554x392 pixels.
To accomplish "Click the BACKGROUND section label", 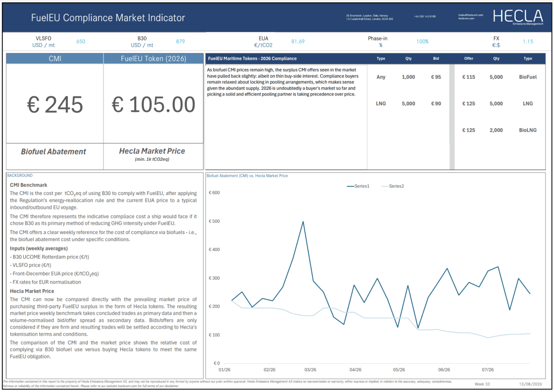I will pyautogui.click(x=20, y=176).
